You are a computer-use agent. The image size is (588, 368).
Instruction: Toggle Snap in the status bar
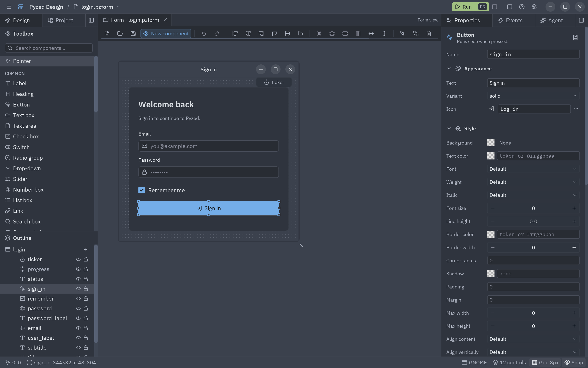click(x=574, y=362)
